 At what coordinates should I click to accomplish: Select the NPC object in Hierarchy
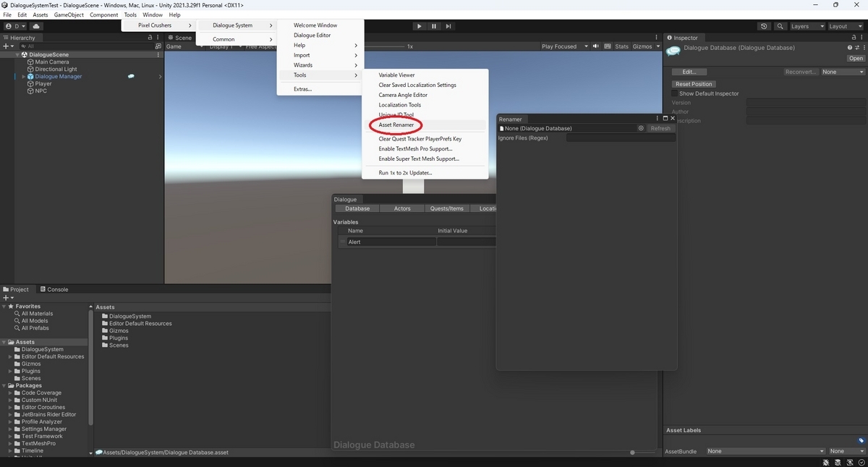41,91
